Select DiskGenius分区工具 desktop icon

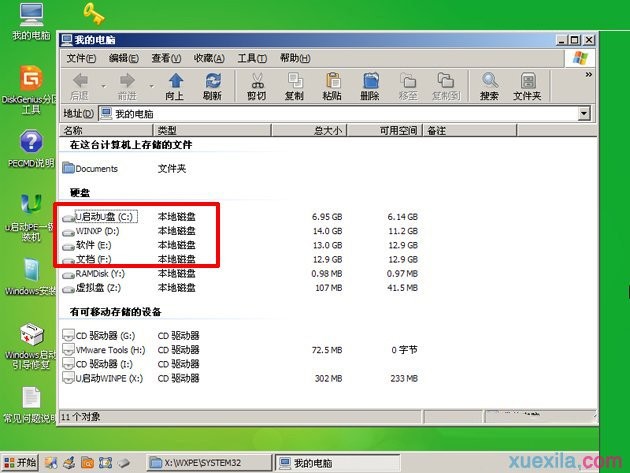30,90
